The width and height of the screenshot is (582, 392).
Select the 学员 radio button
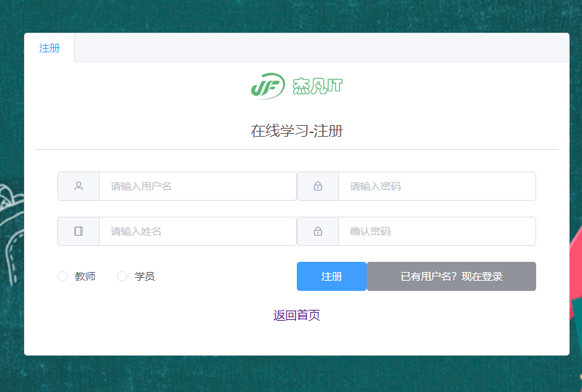(122, 276)
